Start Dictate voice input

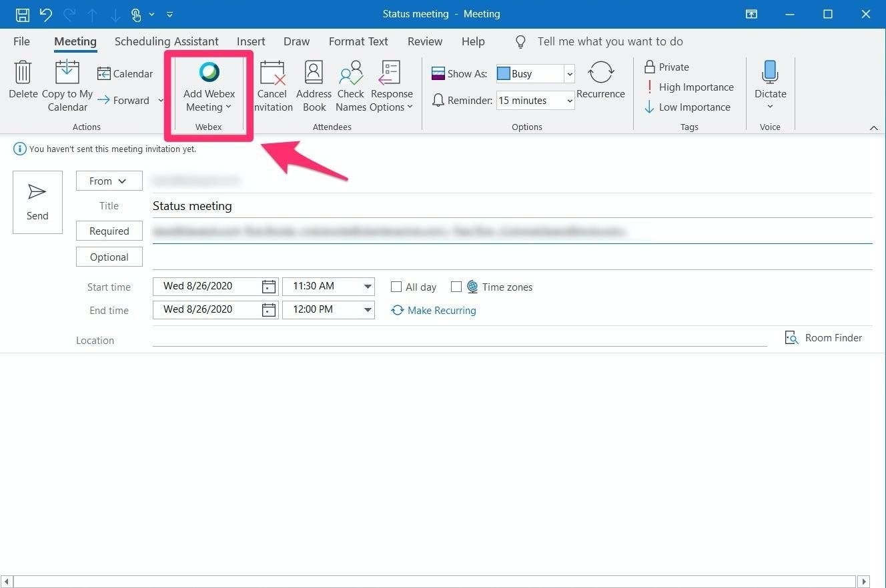coord(770,79)
